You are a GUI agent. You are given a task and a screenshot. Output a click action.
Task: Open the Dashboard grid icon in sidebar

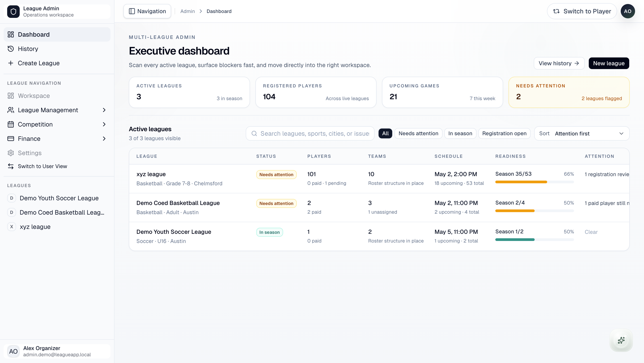[11, 34]
